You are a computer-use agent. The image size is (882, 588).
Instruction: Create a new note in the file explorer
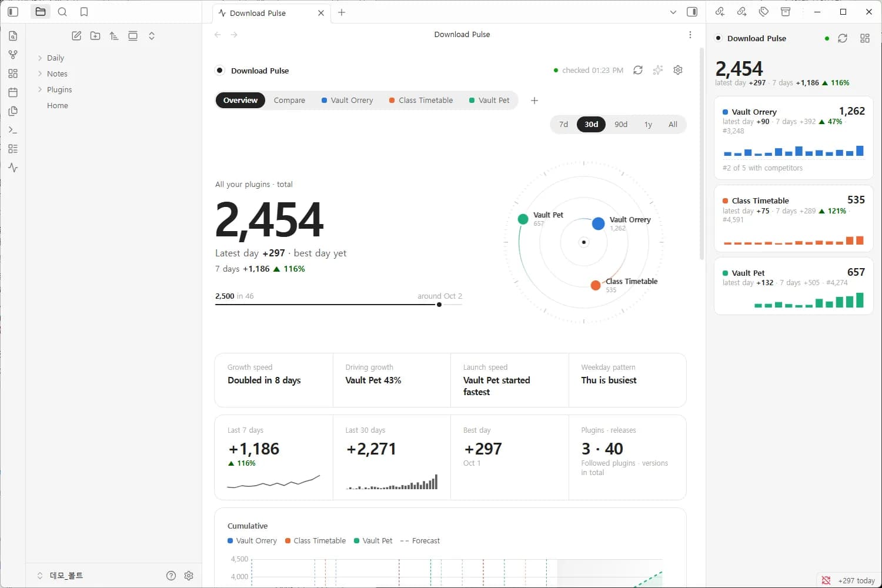[76, 36]
